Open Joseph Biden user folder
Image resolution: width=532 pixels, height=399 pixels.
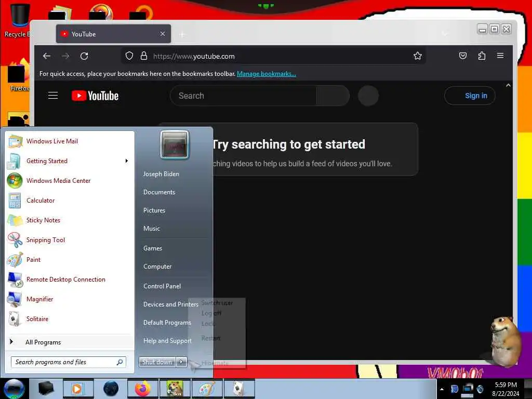click(x=161, y=174)
